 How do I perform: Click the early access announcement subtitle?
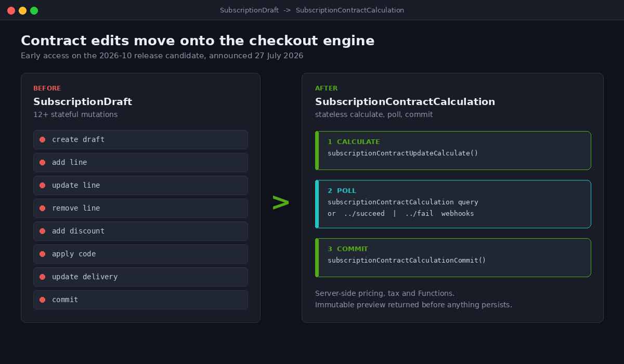162,56
